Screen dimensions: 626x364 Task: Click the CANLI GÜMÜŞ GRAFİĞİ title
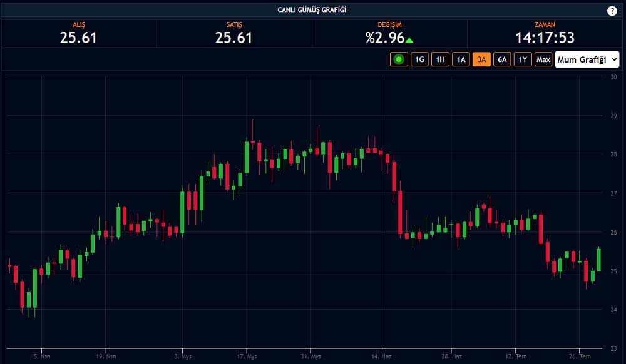pyautogui.click(x=312, y=9)
